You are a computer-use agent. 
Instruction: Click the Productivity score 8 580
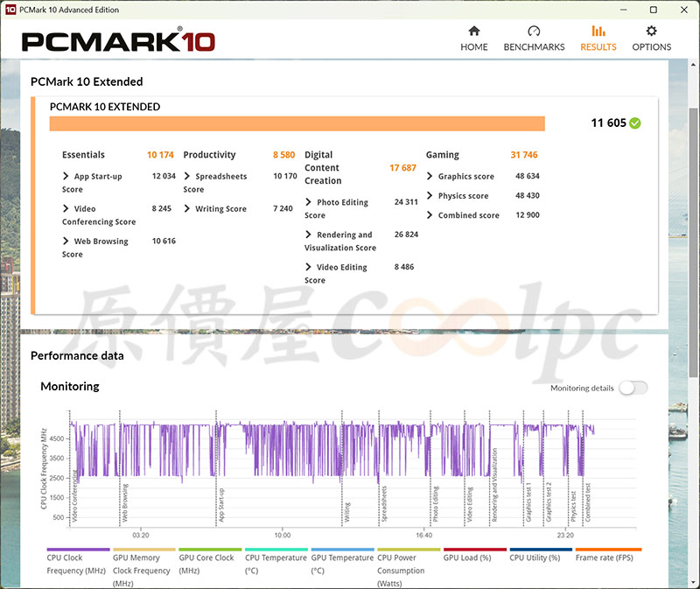[x=283, y=155]
